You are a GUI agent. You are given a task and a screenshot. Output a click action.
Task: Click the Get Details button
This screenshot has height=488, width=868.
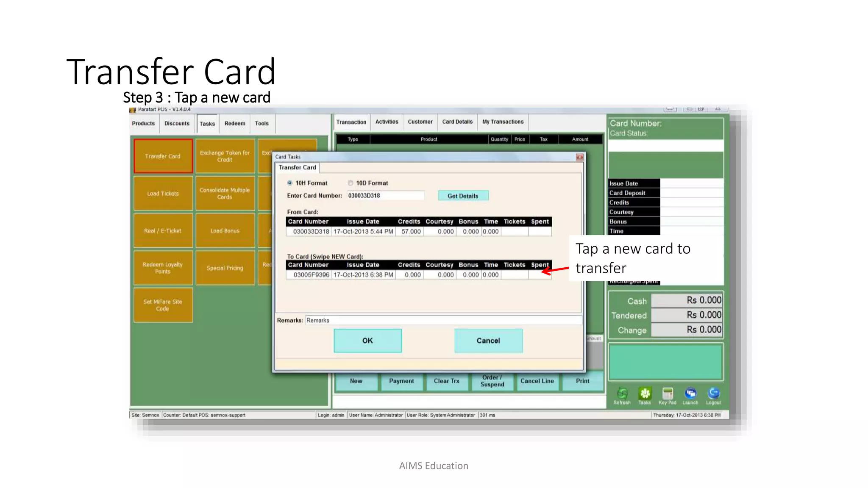(463, 196)
